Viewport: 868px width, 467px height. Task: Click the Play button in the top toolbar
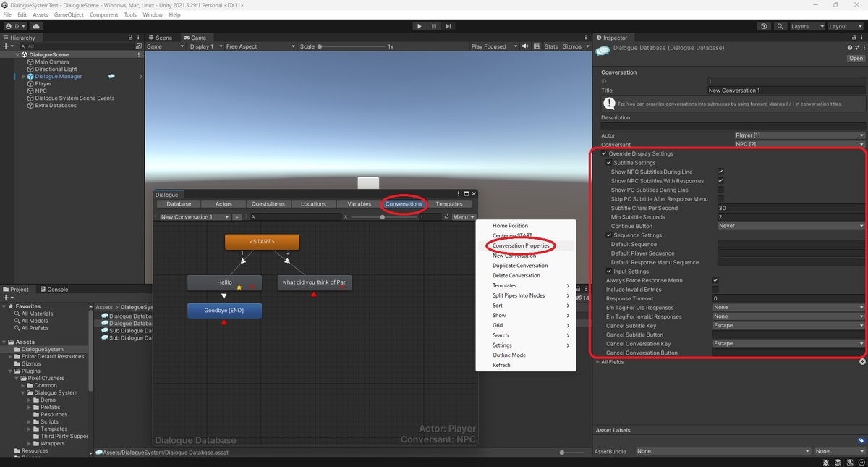419,26
